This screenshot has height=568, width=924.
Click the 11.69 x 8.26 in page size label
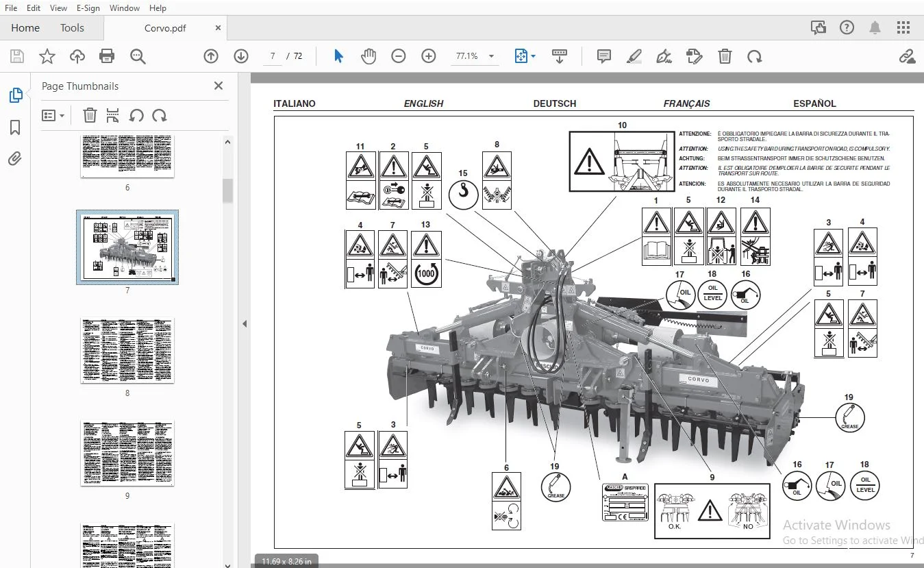[286, 561]
